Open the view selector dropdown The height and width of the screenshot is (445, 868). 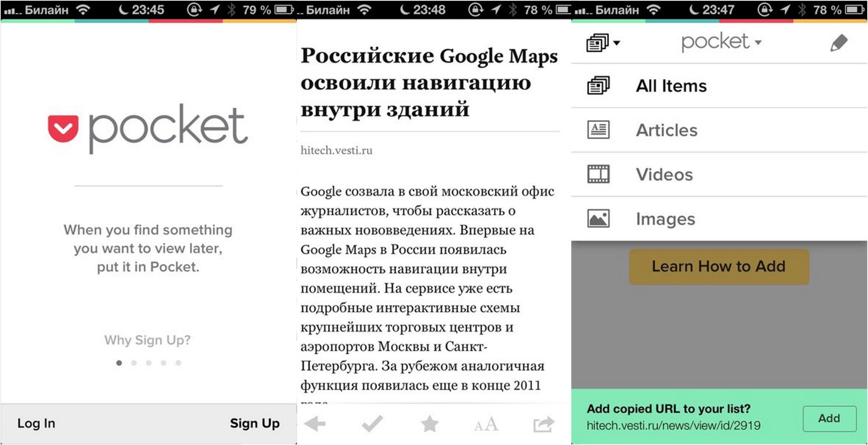click(x=603, y=42)
